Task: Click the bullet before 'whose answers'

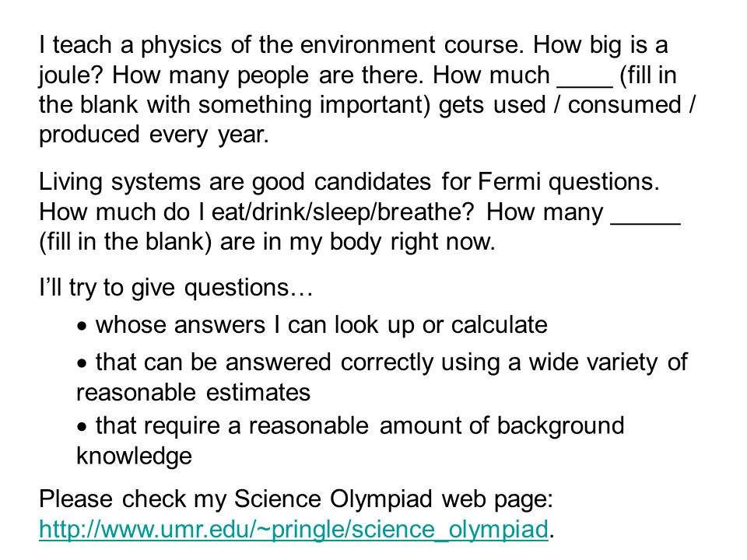Action: tap(82, 327)
